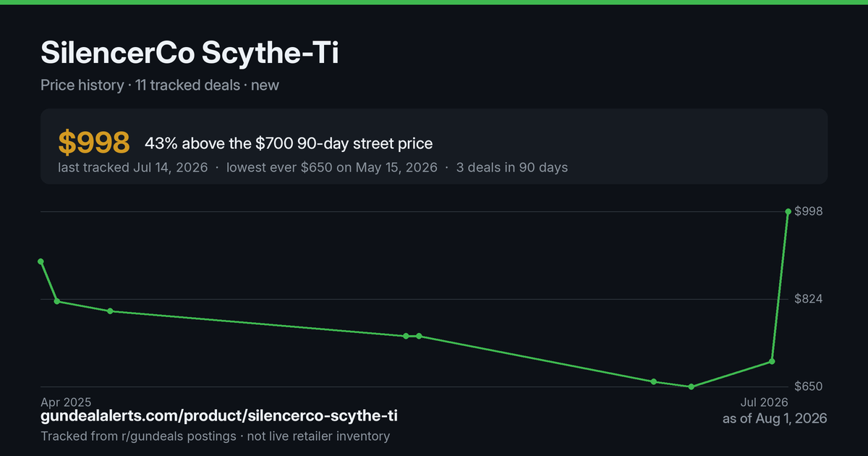868x456 pixels.
Task: Click the $998 peak data point on chart
Action: coord(788,212)
